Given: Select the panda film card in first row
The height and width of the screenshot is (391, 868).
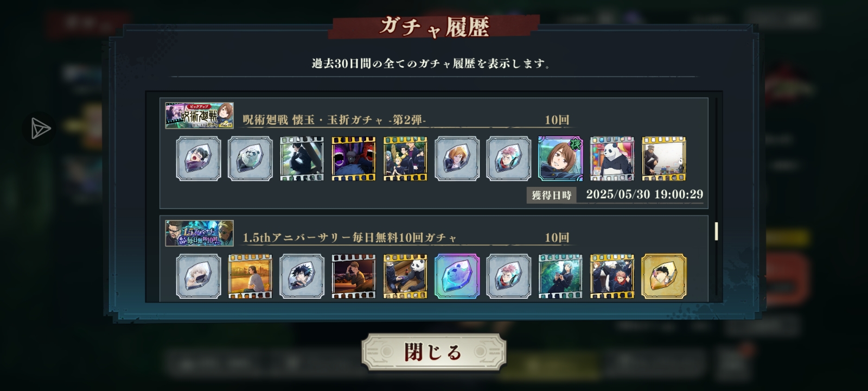Looking at the screenshot, I should pyautogui.click(x=612, y=159).
